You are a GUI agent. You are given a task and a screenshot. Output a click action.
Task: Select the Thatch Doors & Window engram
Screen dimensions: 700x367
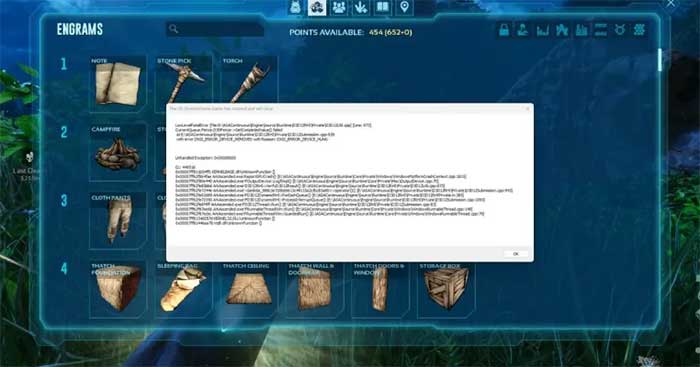pyautogui.click(x=380, y=289)
